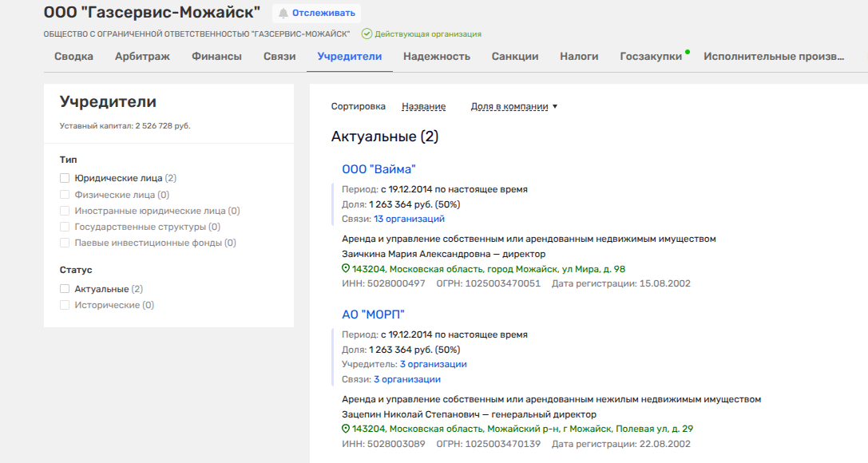This screenshot has height=463, width=868.
Task: Sort founders by Название
Action: tap(423, 106)
